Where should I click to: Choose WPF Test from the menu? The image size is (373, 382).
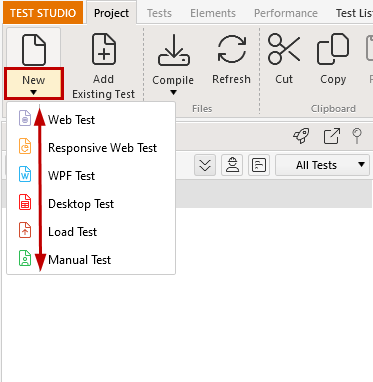[91, 175]
